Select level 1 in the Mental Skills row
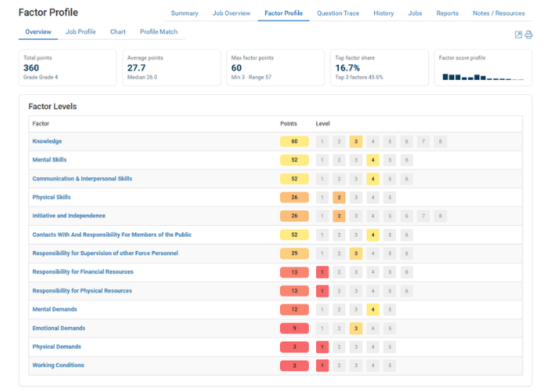This screenshot has width=549, height=392. tap(322, 160)
